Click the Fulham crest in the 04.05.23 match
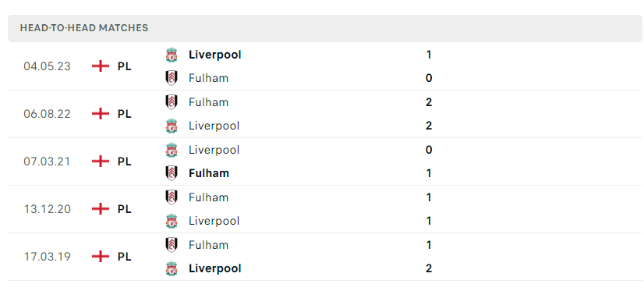The image size is (644, 291). click(x=172, y=78)
